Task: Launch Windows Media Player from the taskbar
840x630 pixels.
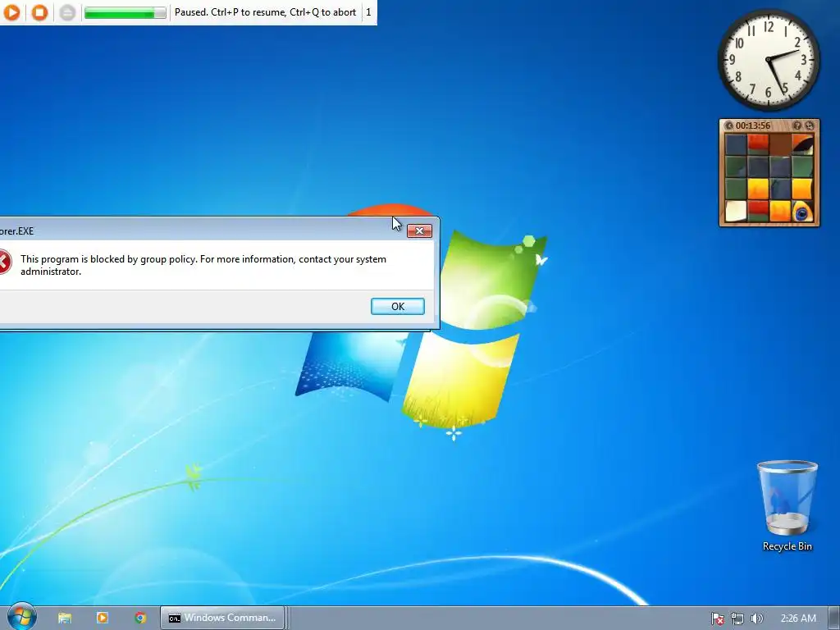Action: (103, 618)
